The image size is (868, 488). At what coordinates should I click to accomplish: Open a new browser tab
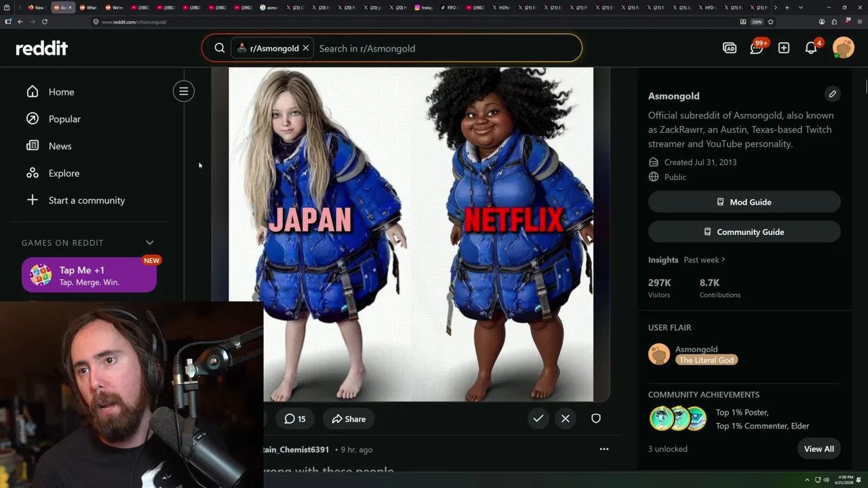[787, 7]
